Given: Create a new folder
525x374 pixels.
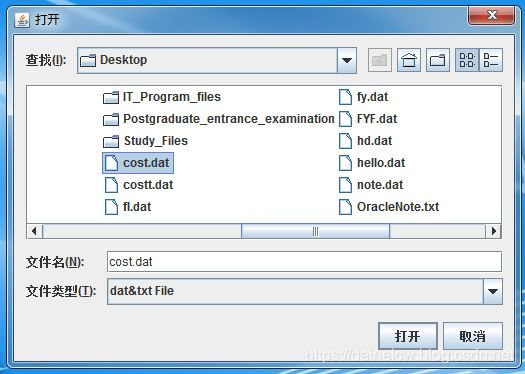Looking at the screenshot, I should tap(438, 60).
